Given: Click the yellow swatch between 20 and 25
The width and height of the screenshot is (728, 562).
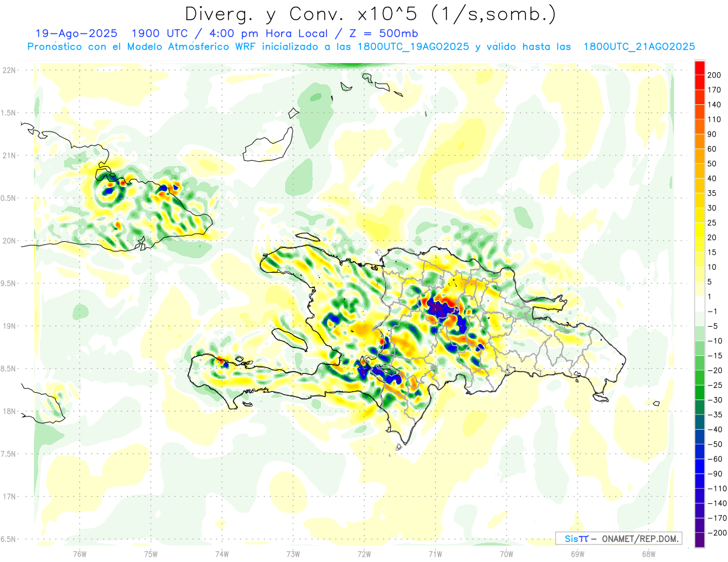Looking at the screenshot, I should [699, 230].
